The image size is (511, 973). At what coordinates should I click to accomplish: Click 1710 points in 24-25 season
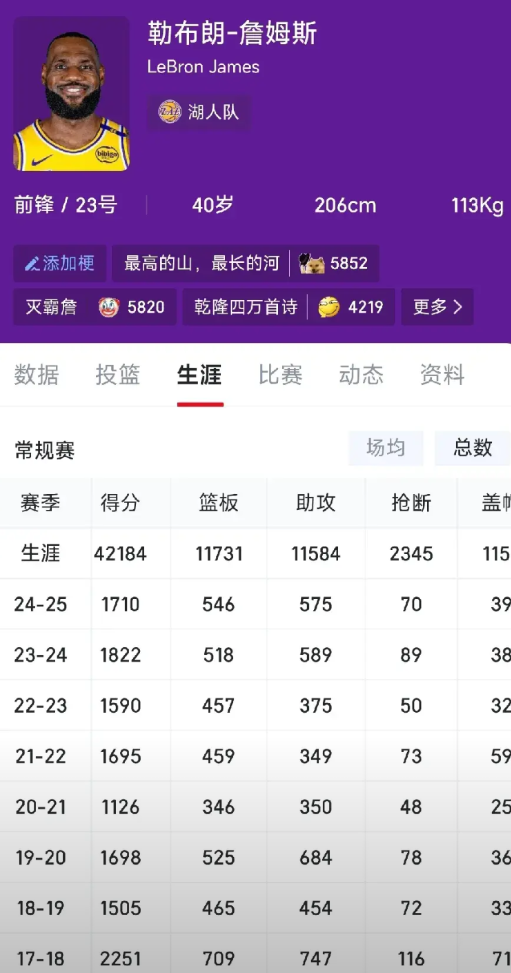[x=120, y=604]
